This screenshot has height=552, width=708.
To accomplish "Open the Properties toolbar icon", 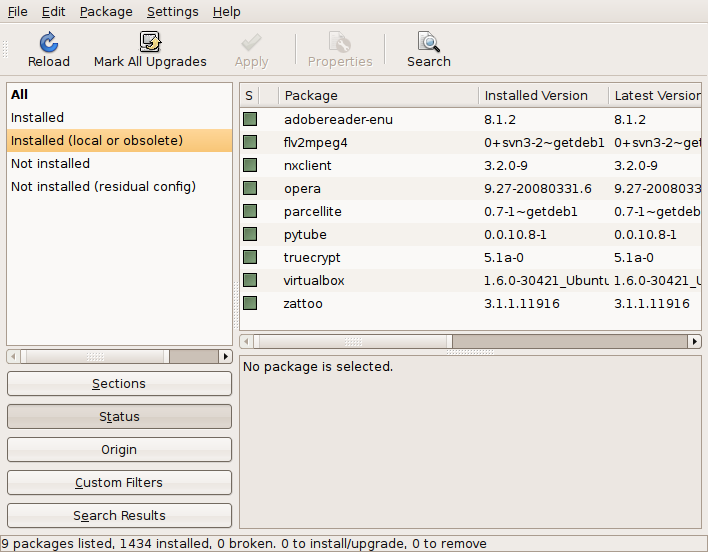I will [340, 42].
